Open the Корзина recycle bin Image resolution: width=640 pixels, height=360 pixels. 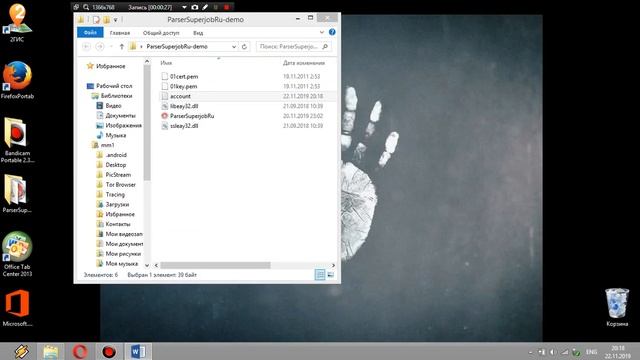point(617,307)
